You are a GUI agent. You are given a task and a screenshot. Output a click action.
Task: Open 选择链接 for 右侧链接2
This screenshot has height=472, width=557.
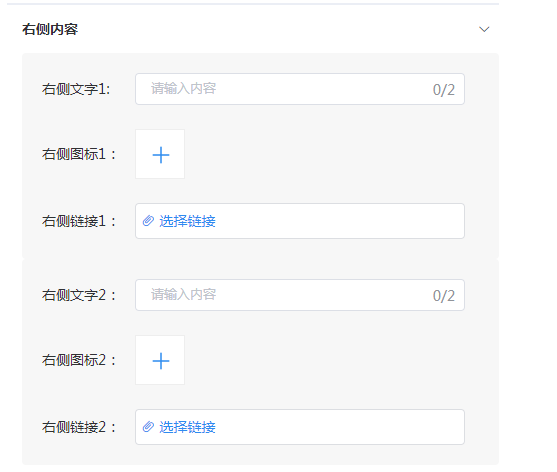coord(187,427)
